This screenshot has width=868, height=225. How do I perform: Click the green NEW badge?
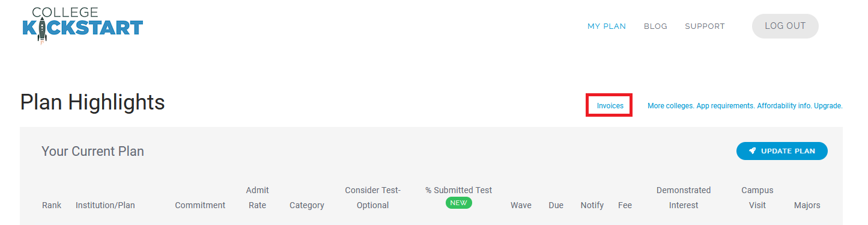click(x=458, y=203)
